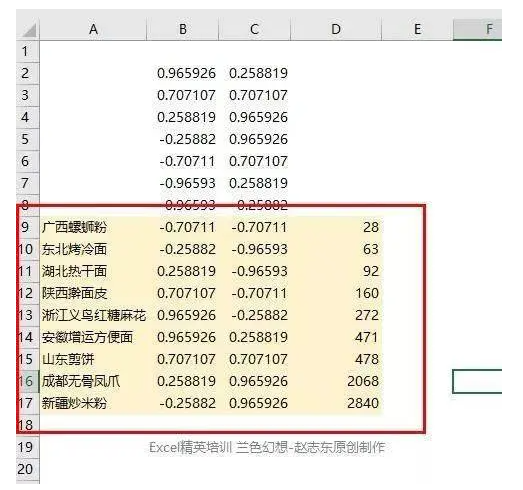The height and width of the screenshot is (490, 523).
Task: Click cell containing 安徽增运方便面
Action: pos(93,338)
